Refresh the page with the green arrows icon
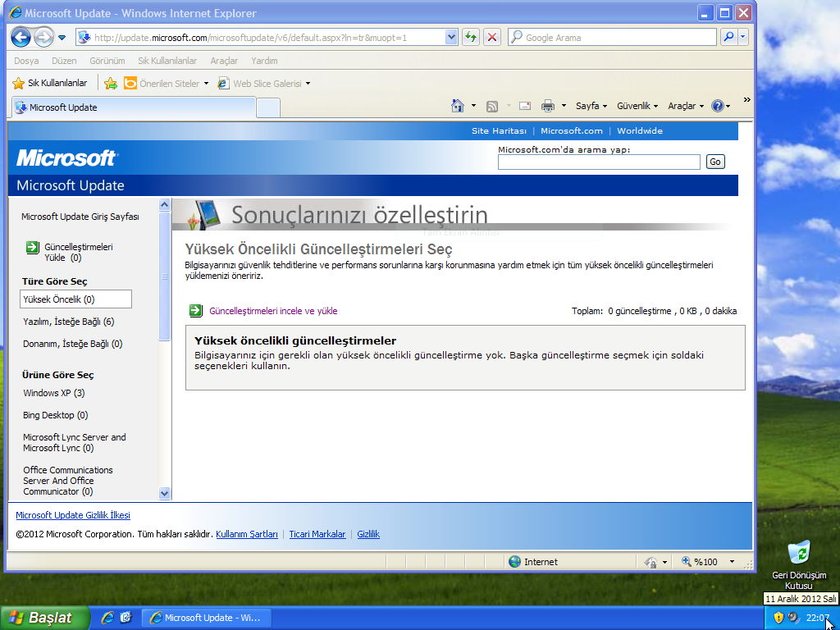Viewport: 840px width, 630px height. (470, 38)
